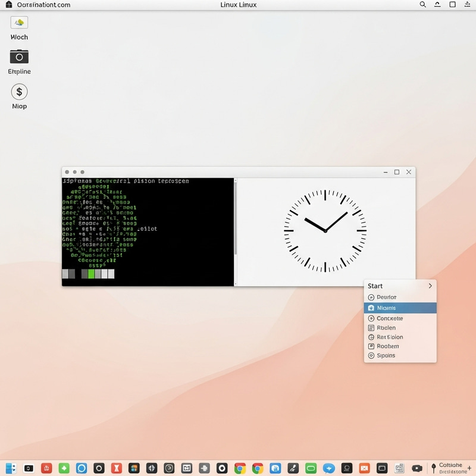Open the Wloch desktop icon

click(19, 23)
